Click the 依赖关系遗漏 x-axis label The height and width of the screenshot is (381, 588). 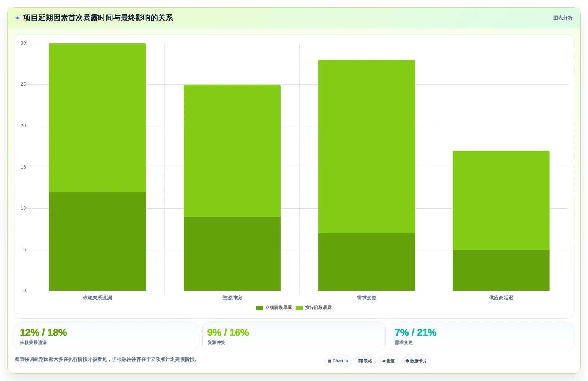[97, 298]
